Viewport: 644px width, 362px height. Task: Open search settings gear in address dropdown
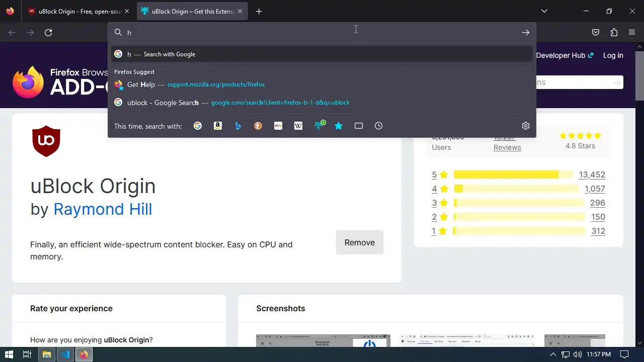tap(526, 126)
